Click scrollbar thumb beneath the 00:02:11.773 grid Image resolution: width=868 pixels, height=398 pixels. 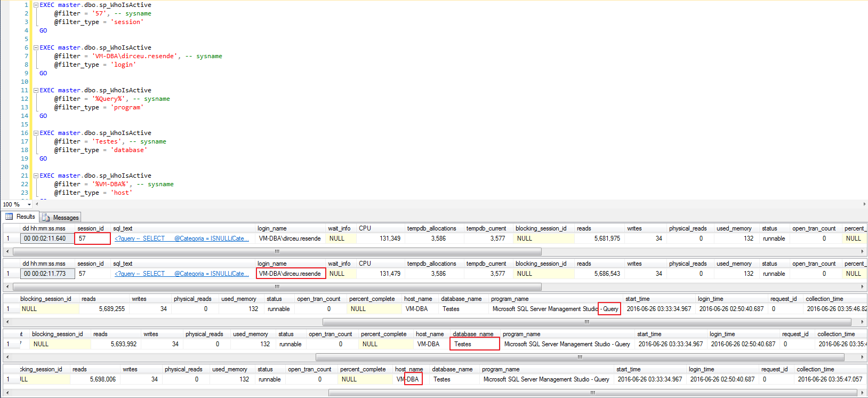pos(277,286)
